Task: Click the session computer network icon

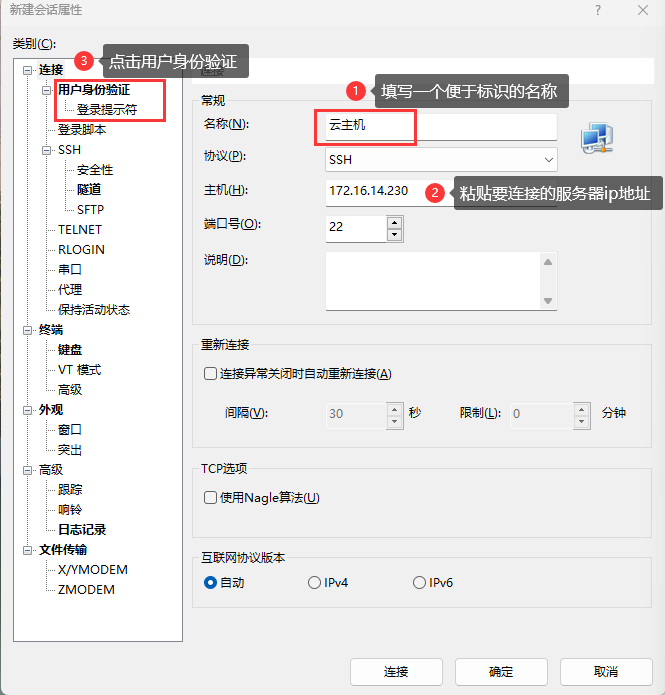Action: 597,139
